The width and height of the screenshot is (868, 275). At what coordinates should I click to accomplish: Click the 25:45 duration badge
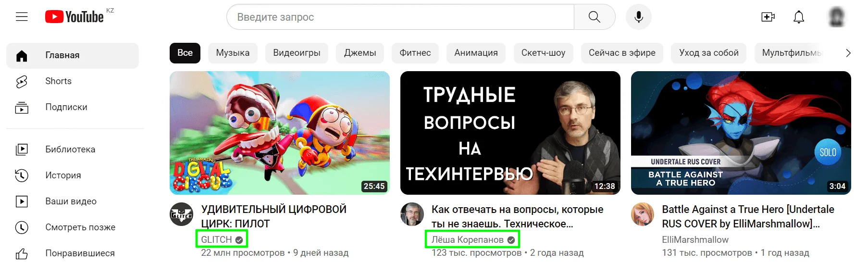point(374,186)
